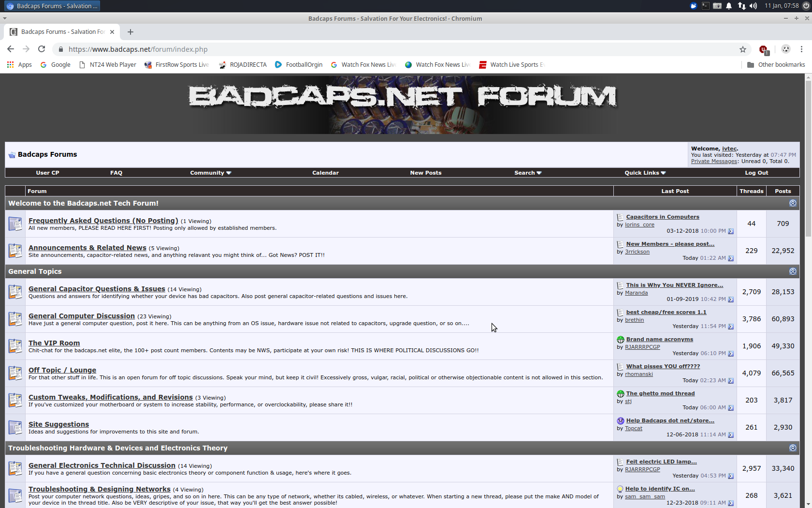Reload the page with the refresh icon
Viewport: 812px width, 508px height.
point(42,49)
